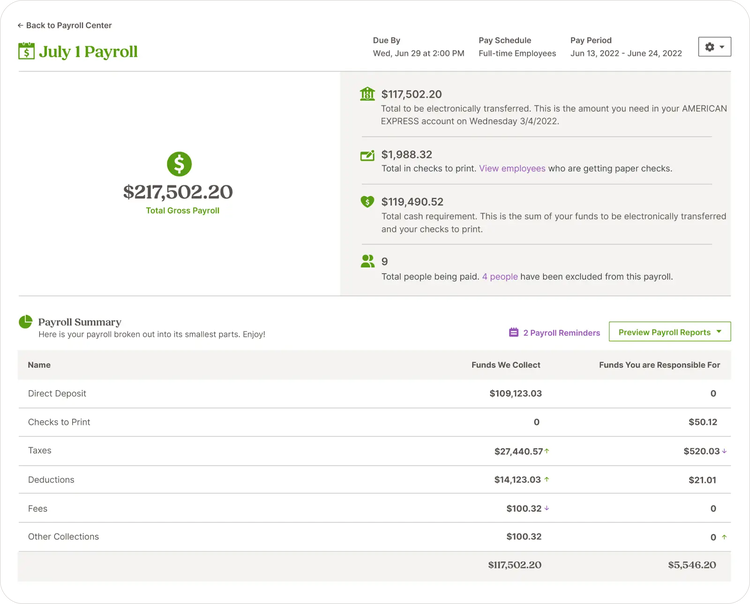
Task: Click the Funds We Collect column header
Action: coord(506,365)
